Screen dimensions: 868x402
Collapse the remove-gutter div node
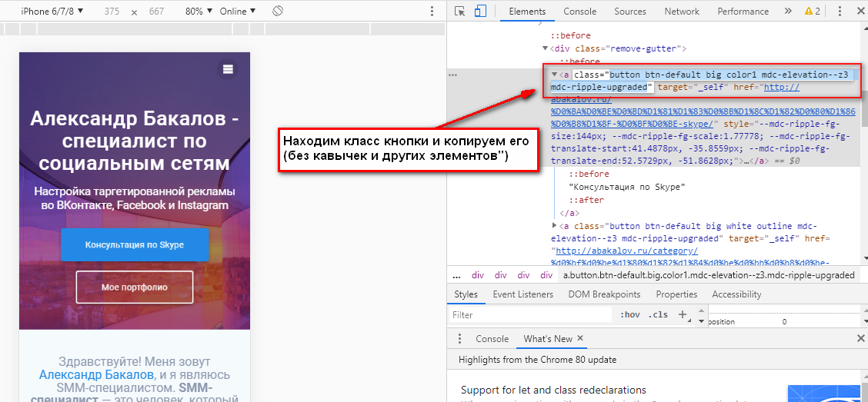click(546, 48)
